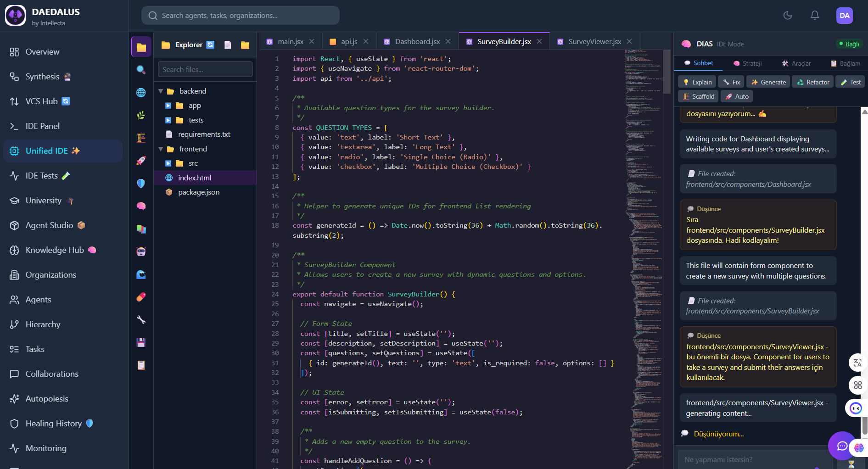Click the Fix button

click(731, 82)
